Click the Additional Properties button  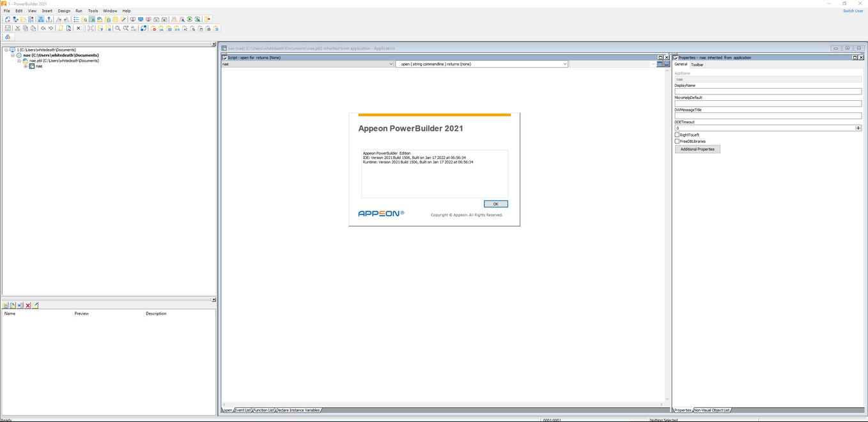pos(697,149)
